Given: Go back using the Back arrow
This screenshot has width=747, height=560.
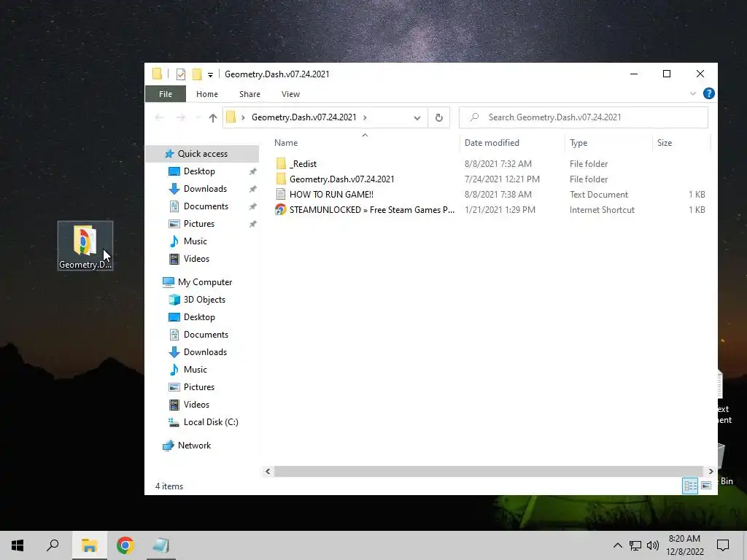Looking at the screenshot, I should click(x=159, y=117).
